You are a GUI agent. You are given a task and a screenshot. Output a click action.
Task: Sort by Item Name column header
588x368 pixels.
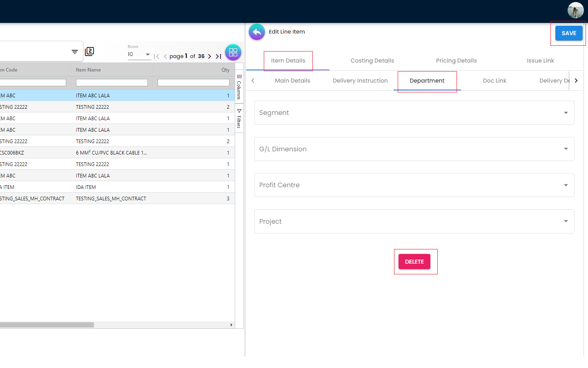[88, 70]
